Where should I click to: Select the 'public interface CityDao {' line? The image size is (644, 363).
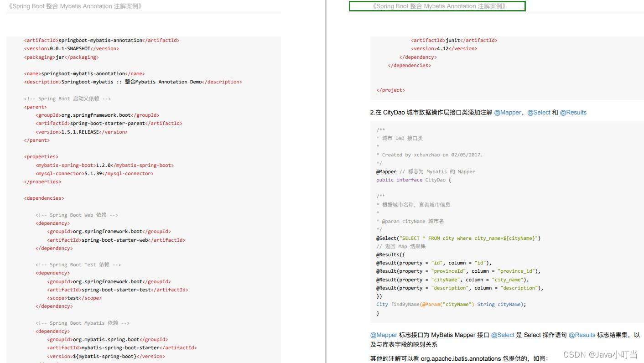click(x=414, y=180)
